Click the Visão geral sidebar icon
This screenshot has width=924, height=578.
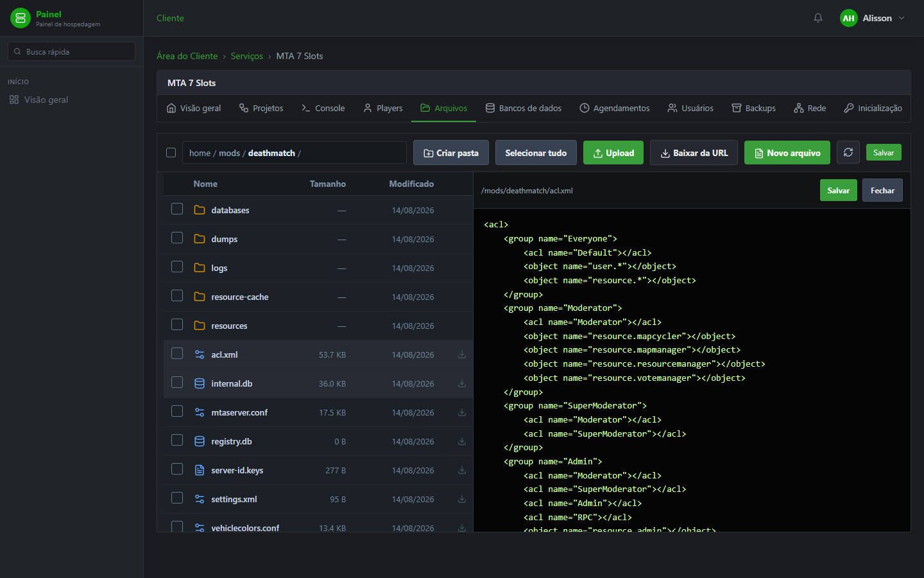click(x=14, y=100)
